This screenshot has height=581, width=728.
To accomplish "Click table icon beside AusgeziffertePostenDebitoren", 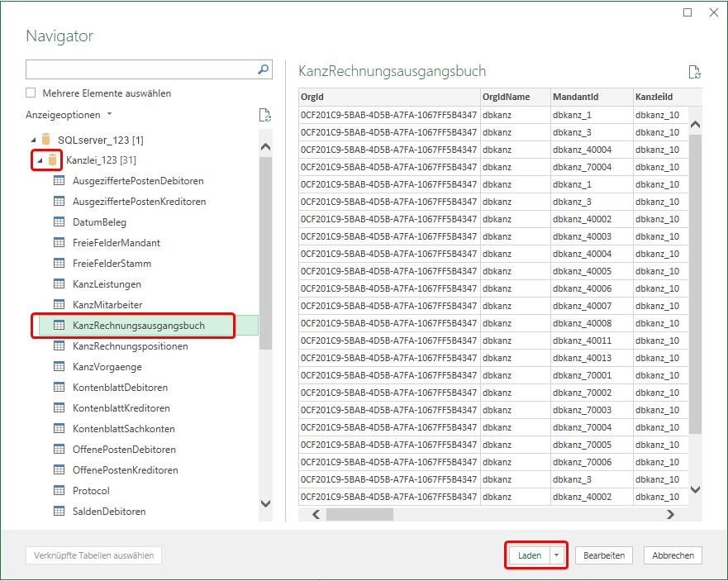I will pos(59,180).
